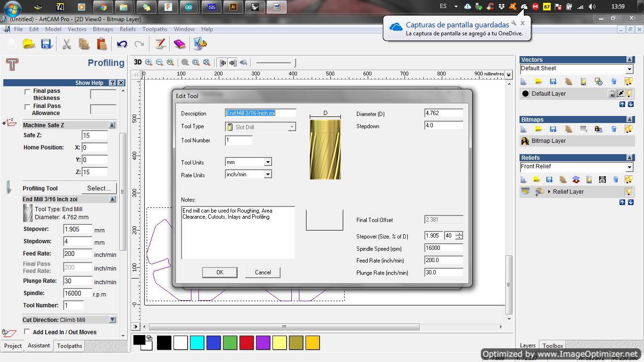
Task: Open Chrome from the taskbar
Action: pyautogui.click(x=103, y=7)
